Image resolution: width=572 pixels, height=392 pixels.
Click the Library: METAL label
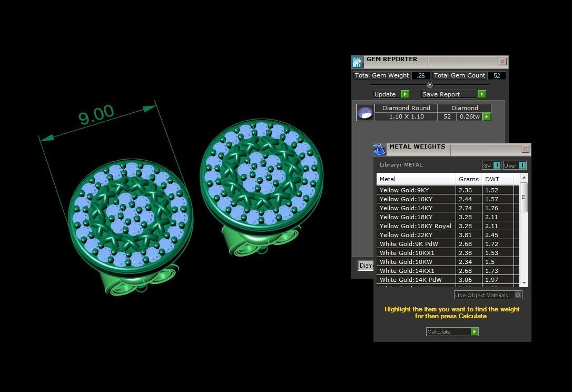tap(401, 165)
